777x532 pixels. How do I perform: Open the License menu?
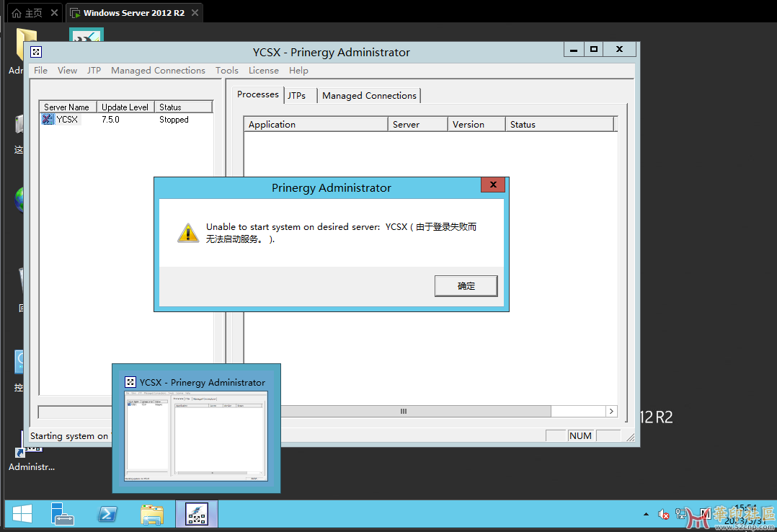pyautogui.click(x=264, y=71)
